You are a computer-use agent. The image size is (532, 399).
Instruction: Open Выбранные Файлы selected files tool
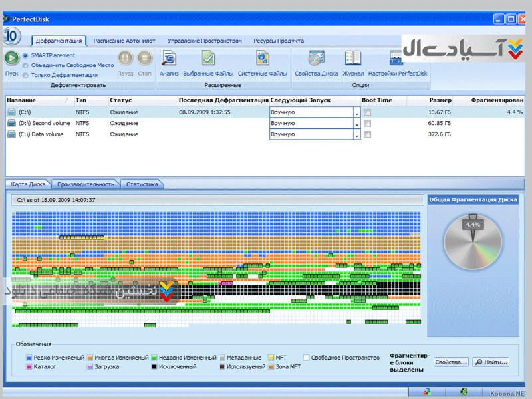tap(207, 59)
